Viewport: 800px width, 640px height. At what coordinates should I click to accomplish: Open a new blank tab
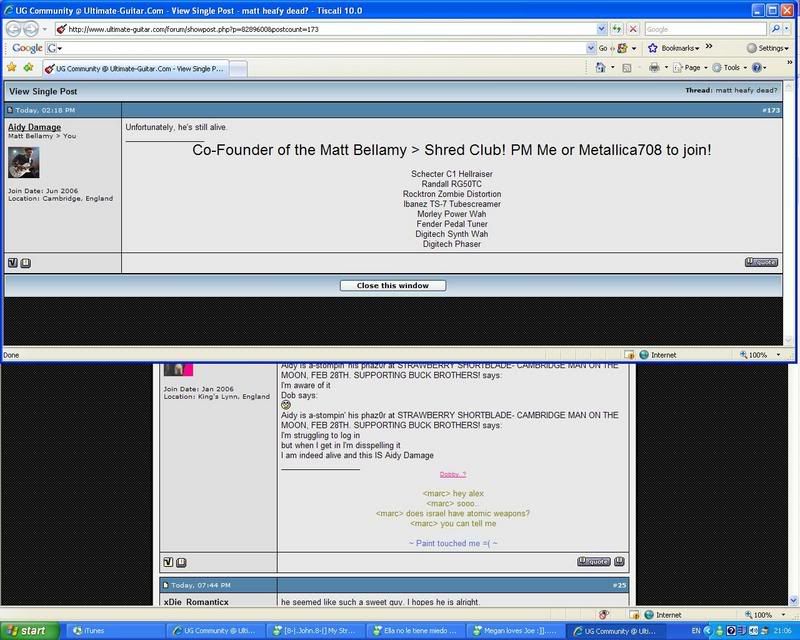238,68
